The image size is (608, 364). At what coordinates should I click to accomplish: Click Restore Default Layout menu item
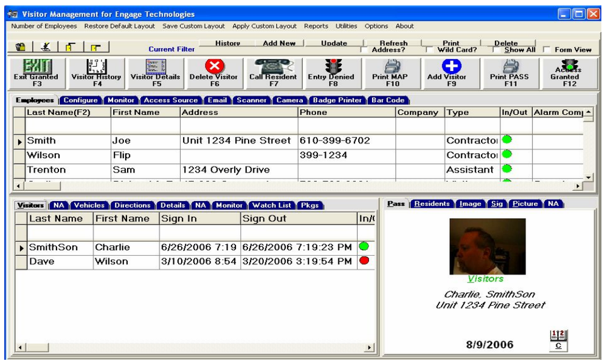click(x=119, y=26)
